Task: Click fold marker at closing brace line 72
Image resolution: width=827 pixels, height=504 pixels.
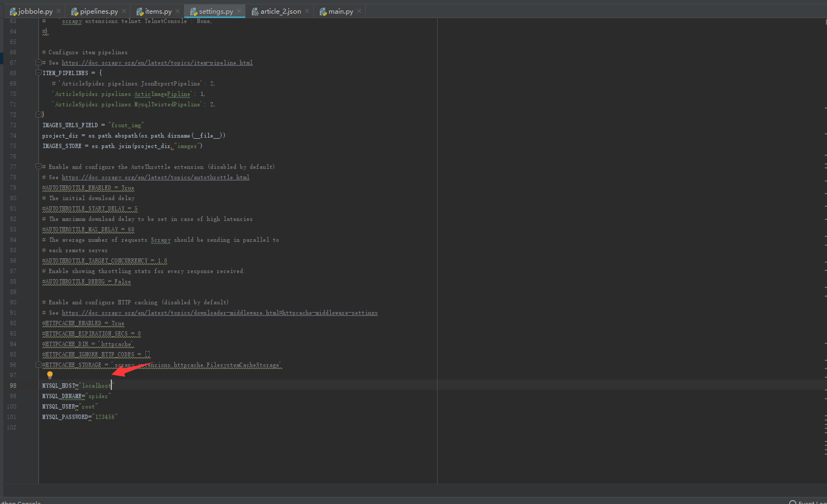Action: point(39,115)
